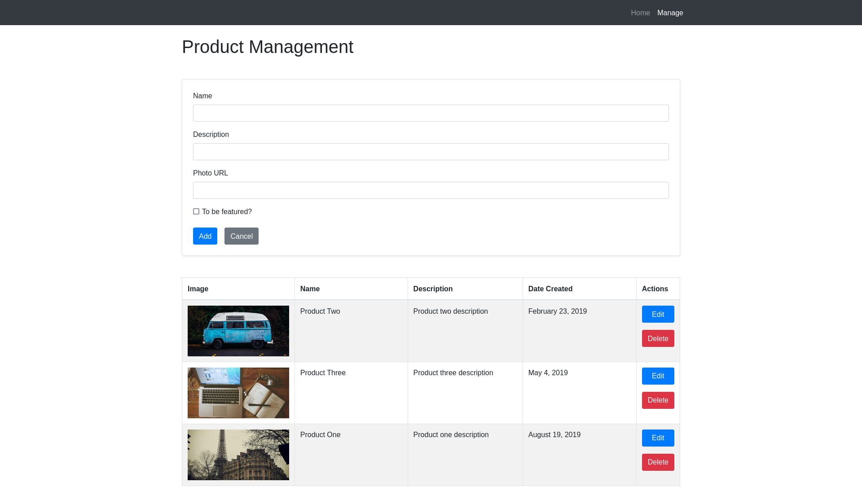Click the laptop and notebook image
Image resolution: width=862 pixels, height=504 pixels.
click(238, 393)
